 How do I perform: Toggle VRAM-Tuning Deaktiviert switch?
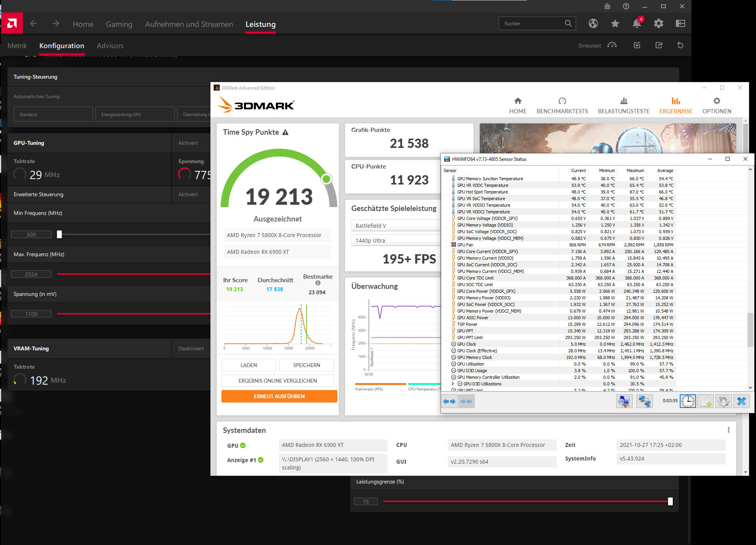(x=191, y=348)
